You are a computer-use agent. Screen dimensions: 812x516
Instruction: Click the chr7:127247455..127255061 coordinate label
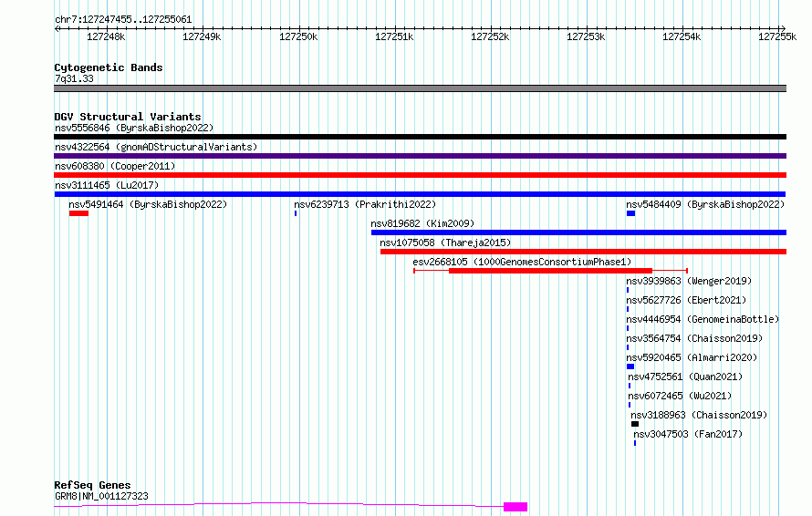point(123,20)
